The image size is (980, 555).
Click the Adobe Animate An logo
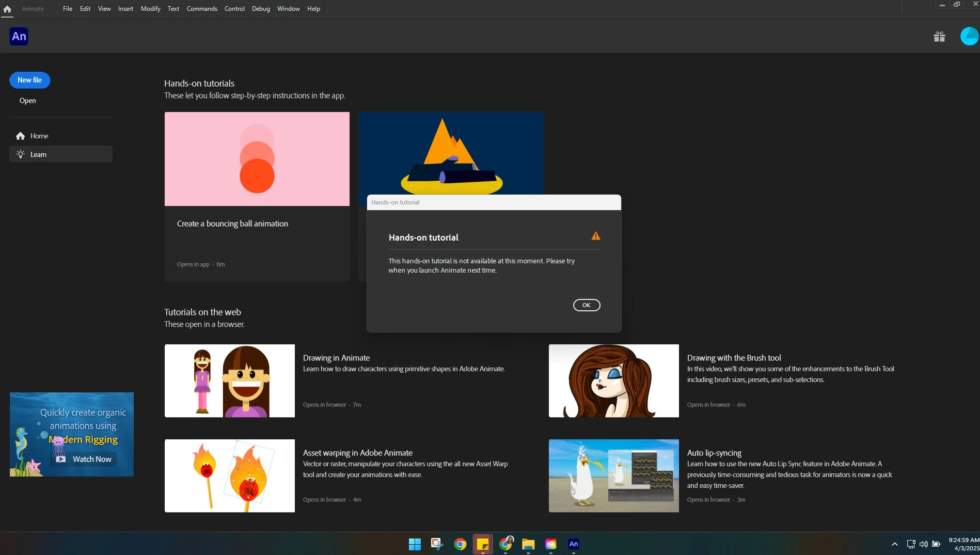(19, 36)
